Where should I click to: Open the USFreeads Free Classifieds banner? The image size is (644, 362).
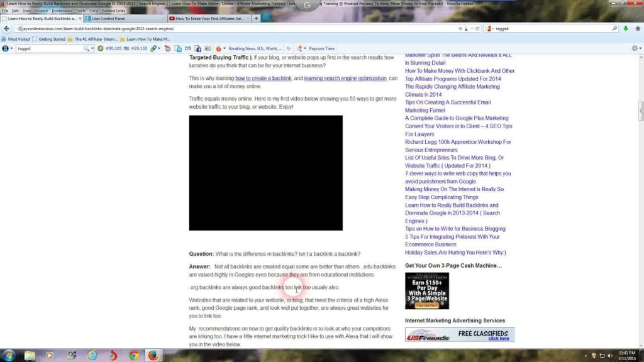(x=460, y=334)
